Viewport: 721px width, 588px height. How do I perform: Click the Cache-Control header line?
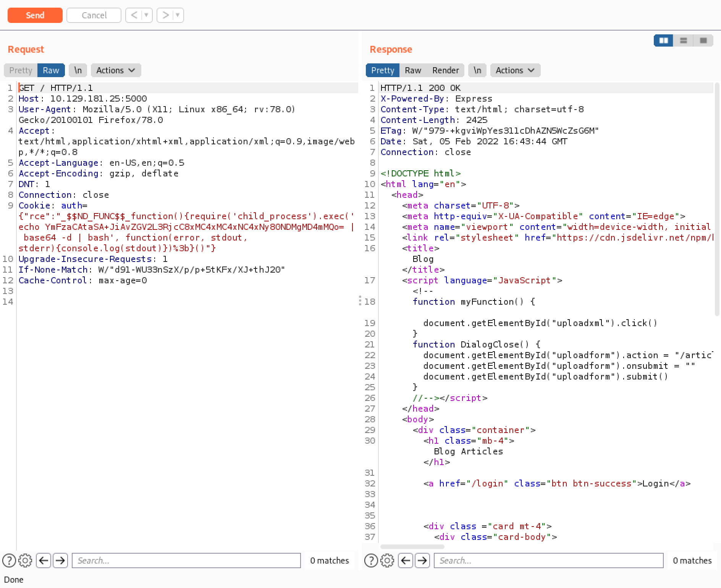[82, 280]
